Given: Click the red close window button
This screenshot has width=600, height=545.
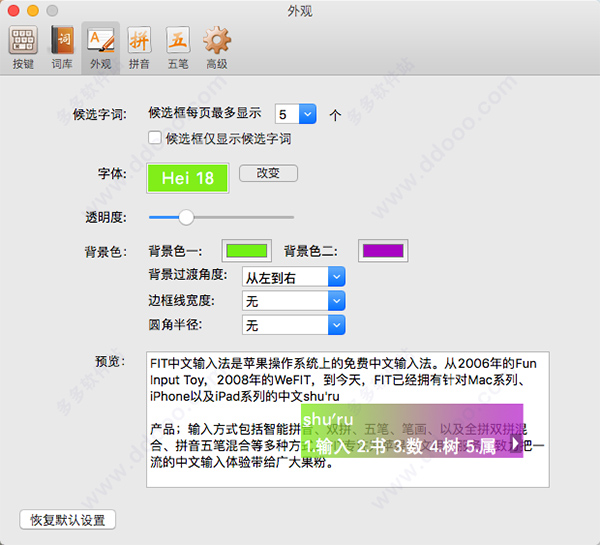Looking at the screenshot, I should [x=13, y=11].
